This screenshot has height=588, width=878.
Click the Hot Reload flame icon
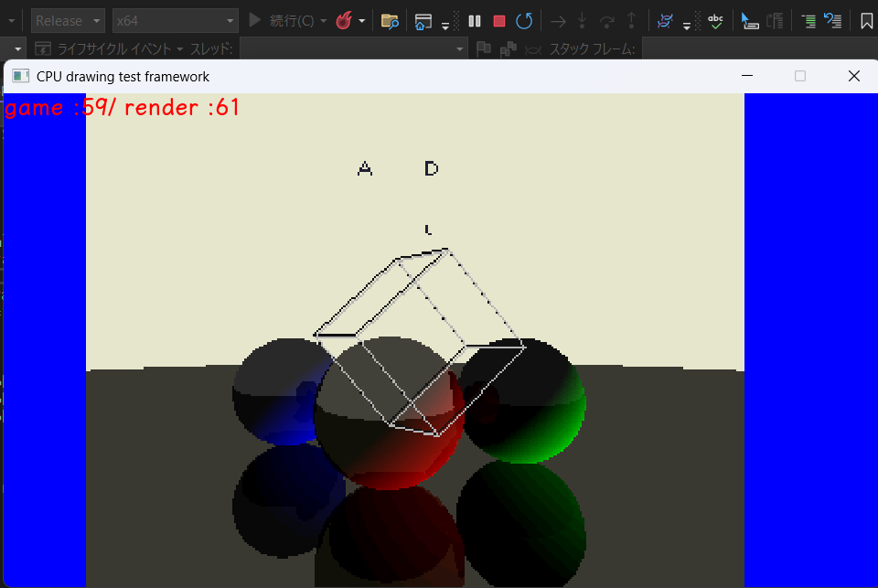pos(344,21)
